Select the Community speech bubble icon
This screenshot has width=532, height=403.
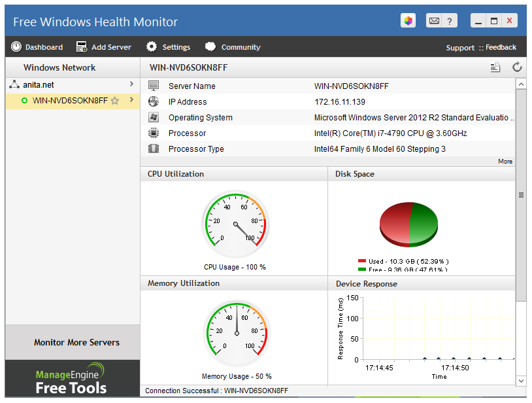pos(210,46)
